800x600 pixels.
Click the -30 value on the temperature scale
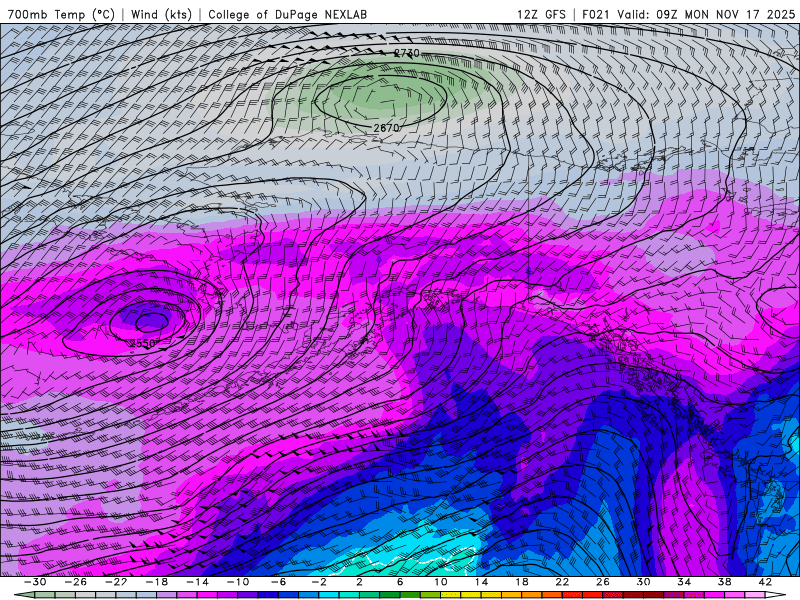[x=35, y=582]
